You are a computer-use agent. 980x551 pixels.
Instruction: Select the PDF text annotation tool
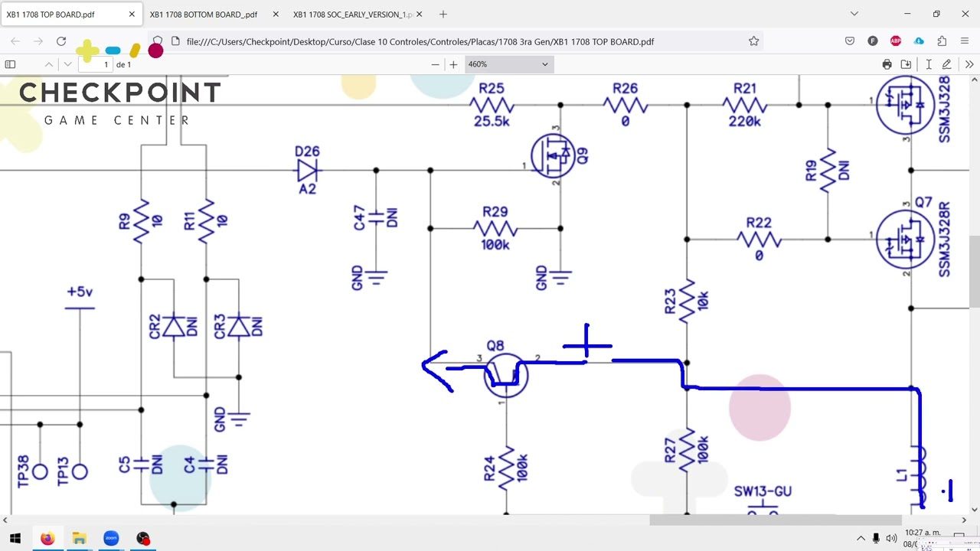(928, 64)
